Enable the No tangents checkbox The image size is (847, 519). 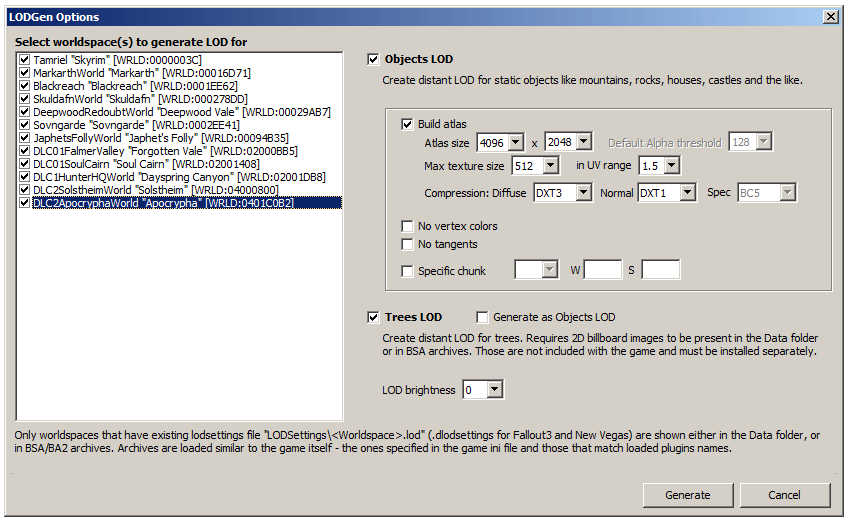click(x=407, y=245)
